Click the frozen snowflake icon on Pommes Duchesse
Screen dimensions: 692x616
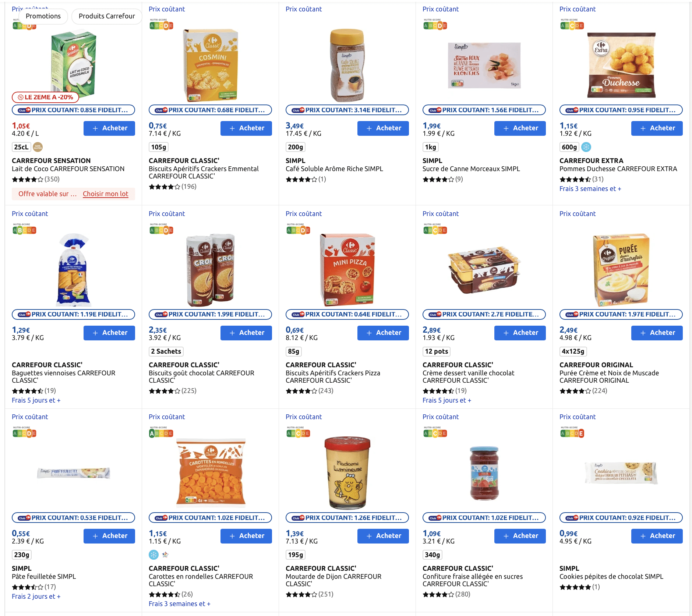586,147
